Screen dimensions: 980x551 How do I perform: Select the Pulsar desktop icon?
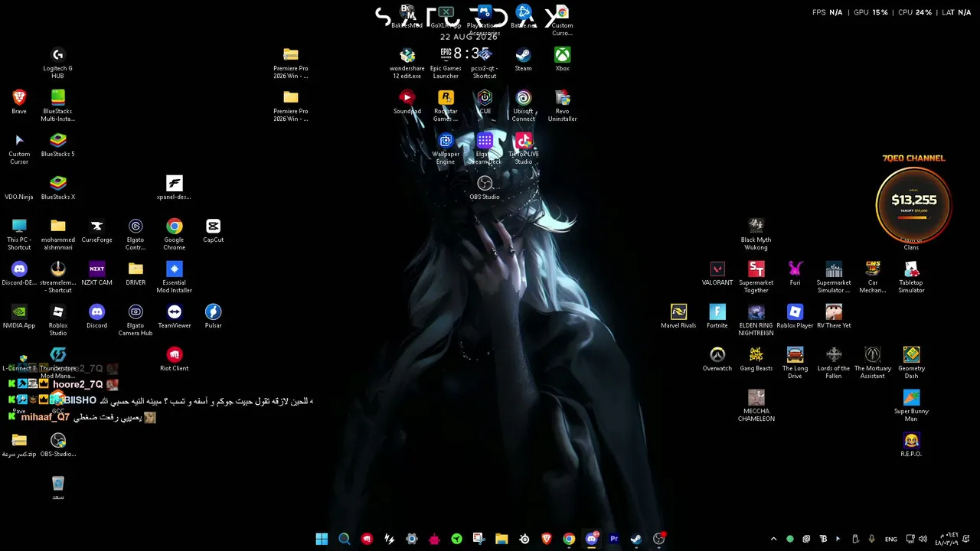(213, 316)
